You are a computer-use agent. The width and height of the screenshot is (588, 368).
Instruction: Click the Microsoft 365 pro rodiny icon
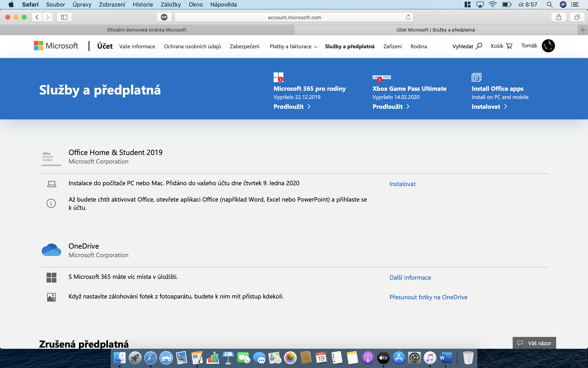click(x=278, y=77)
